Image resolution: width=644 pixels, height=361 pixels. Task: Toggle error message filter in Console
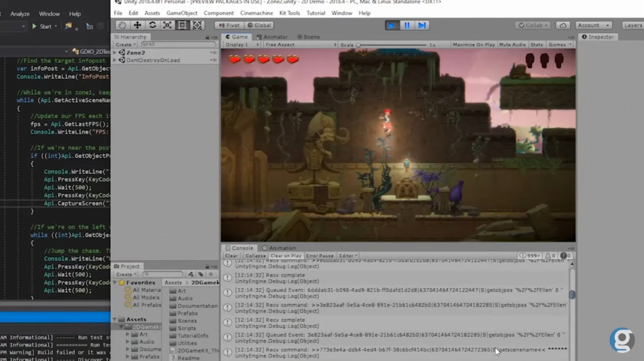pyautogui.click(x=566, y=256)
